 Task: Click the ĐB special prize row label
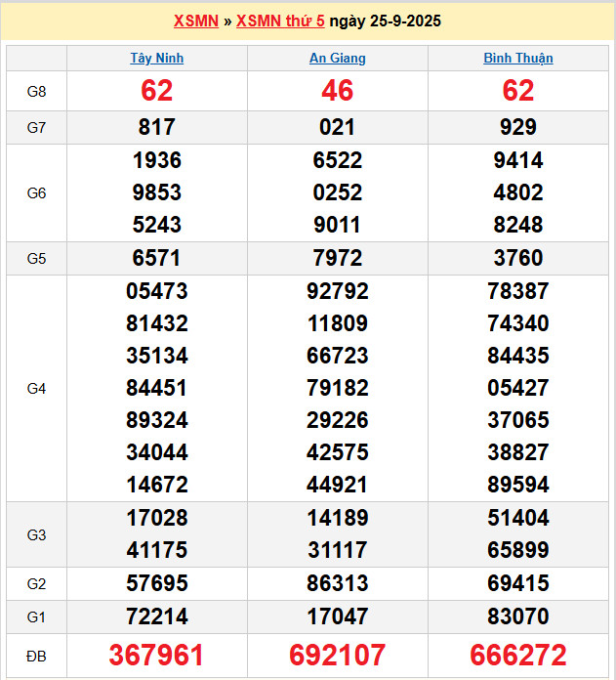point(36,655)
